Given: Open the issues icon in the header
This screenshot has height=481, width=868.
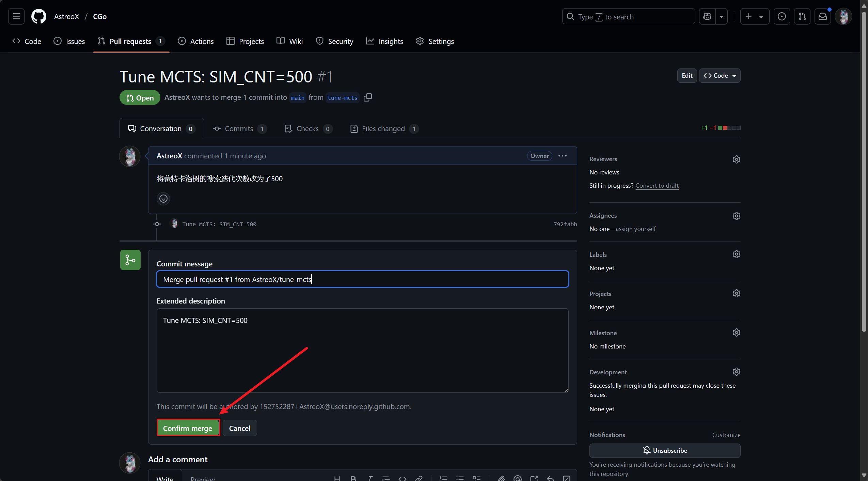Looking at the screenshot, I should click(782, 16).
